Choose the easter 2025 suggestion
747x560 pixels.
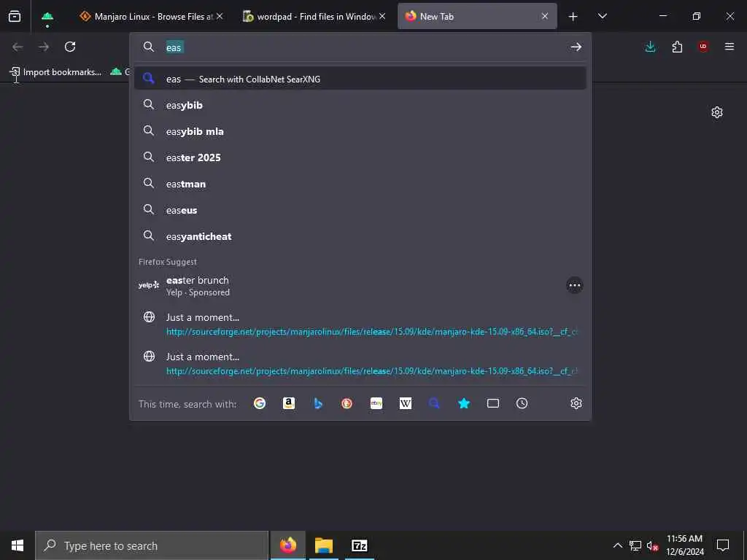coord(360,157)
